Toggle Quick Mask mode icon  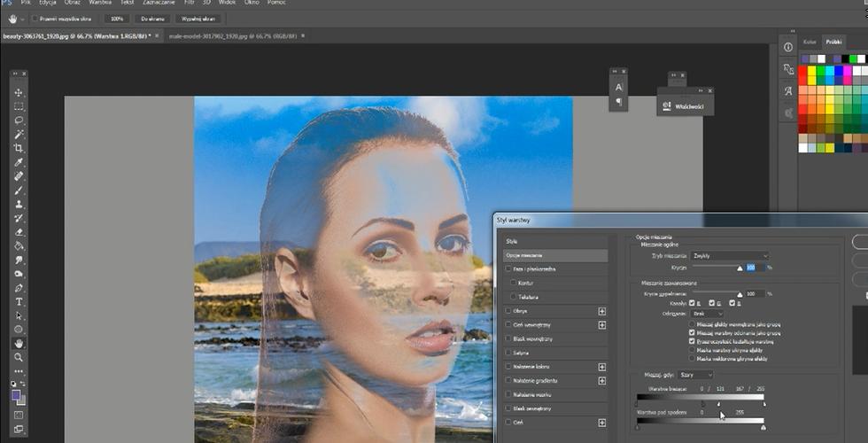[x=19, y=415]
